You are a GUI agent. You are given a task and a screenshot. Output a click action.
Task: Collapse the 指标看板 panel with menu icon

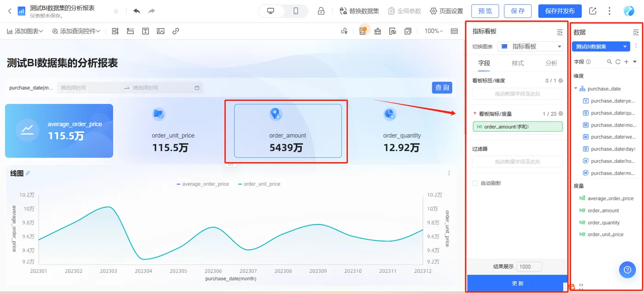[559, 32]
